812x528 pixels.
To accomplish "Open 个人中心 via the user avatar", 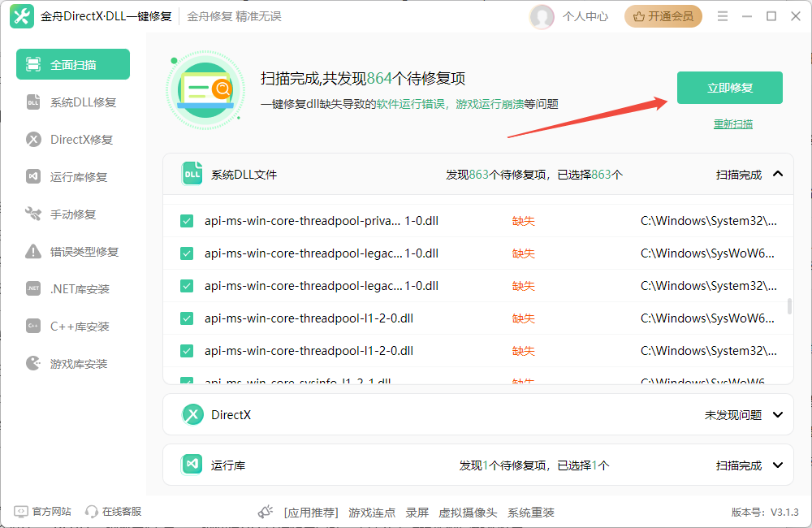I will [542, 16].
